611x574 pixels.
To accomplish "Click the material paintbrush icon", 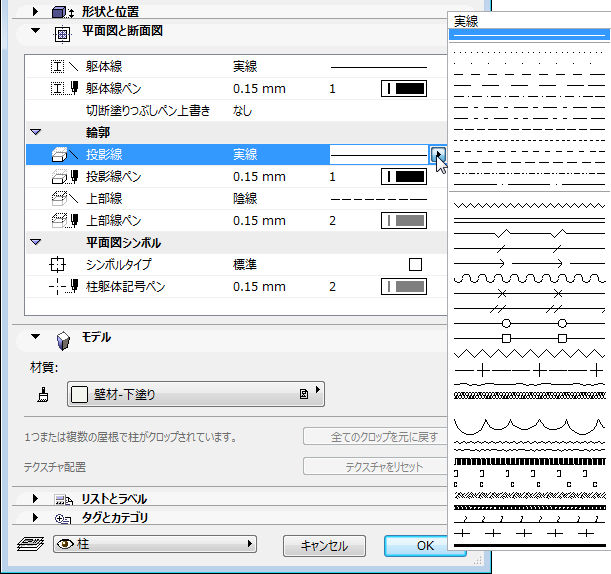I will (43, 394).
